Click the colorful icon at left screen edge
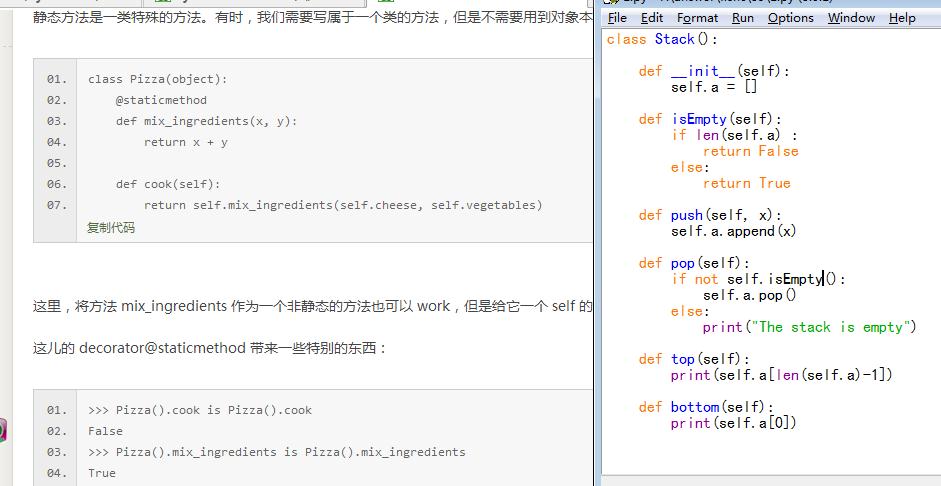Image resolution: width=941 pixels, height=486 pixels. (x=3, y=431)
